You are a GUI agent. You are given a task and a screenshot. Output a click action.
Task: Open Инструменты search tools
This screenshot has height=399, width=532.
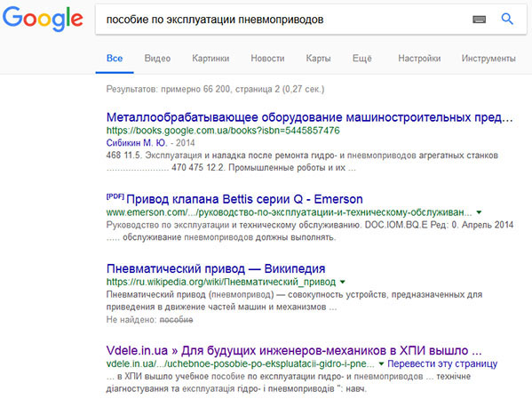coord(488,59)
